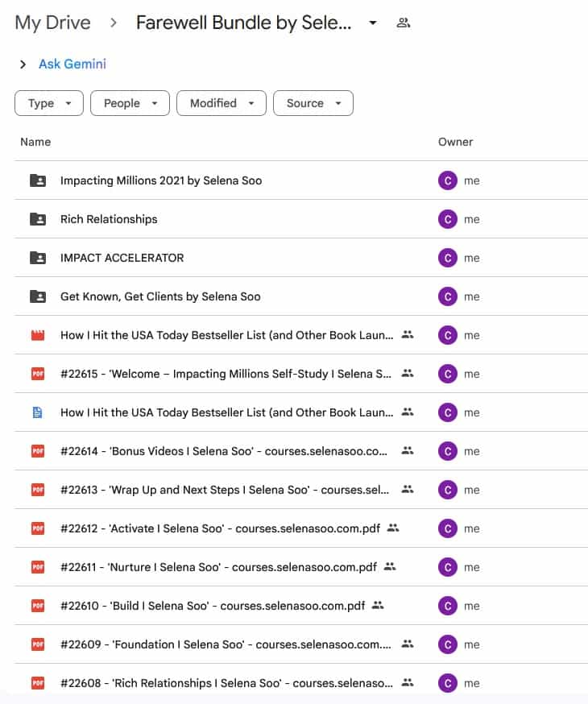Viewport: 588px width, 704px height.
Task: Open Get Known, Get Clients folder
Action: 160,296
